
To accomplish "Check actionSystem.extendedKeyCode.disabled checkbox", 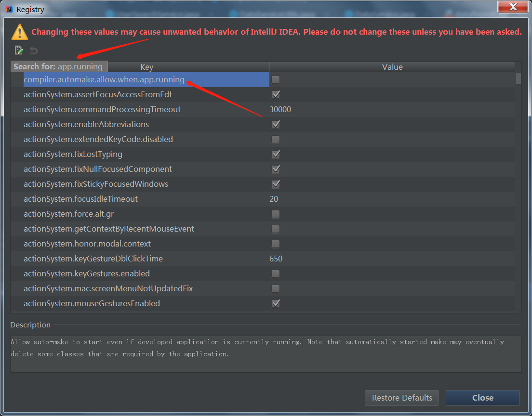I will tap(276, 139).
